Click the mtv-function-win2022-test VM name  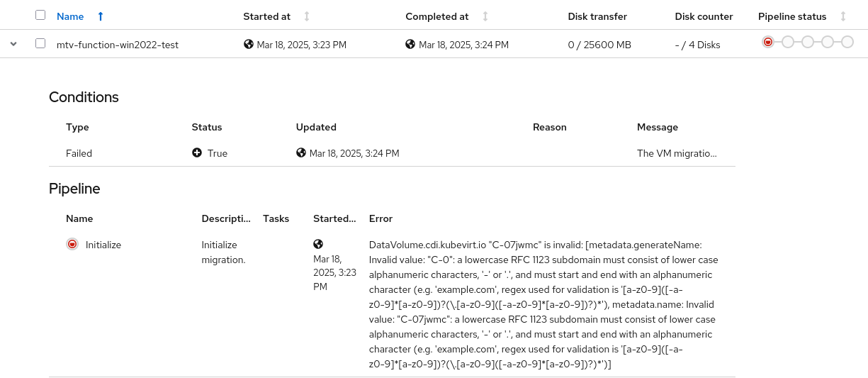[x=118, y=45]
